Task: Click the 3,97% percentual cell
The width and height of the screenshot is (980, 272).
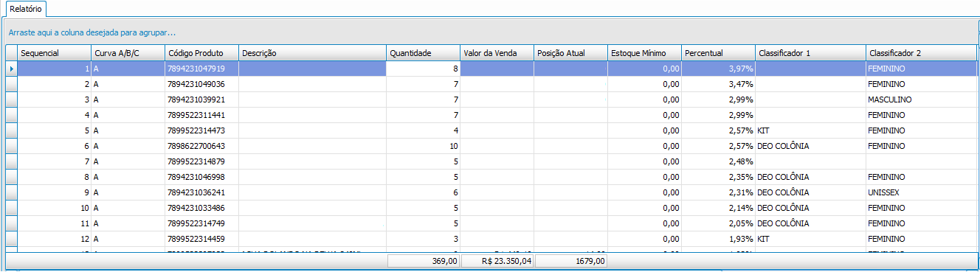Action: [x=719, y=69]
